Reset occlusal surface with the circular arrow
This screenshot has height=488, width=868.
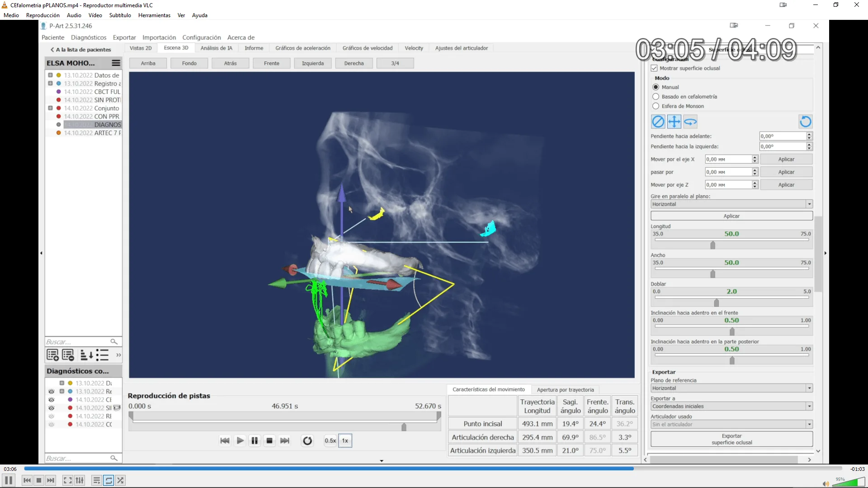tap(805, 122)
